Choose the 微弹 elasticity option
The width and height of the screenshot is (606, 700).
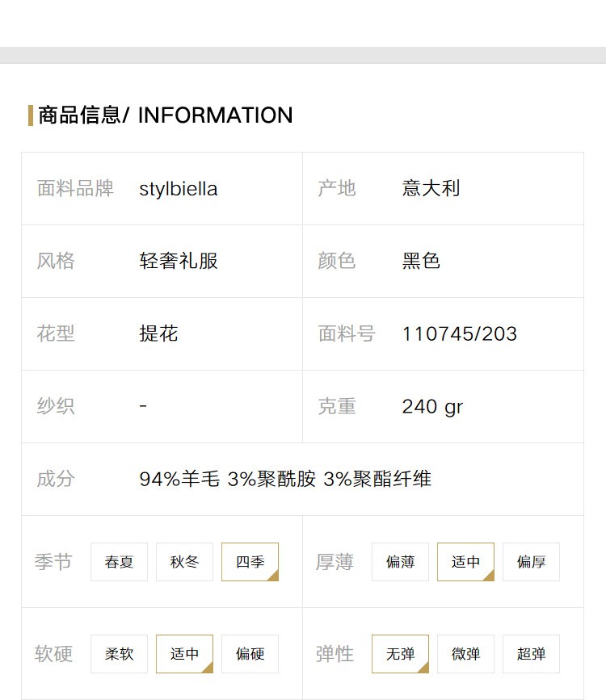pyautogui.click(x=465, y=653)
